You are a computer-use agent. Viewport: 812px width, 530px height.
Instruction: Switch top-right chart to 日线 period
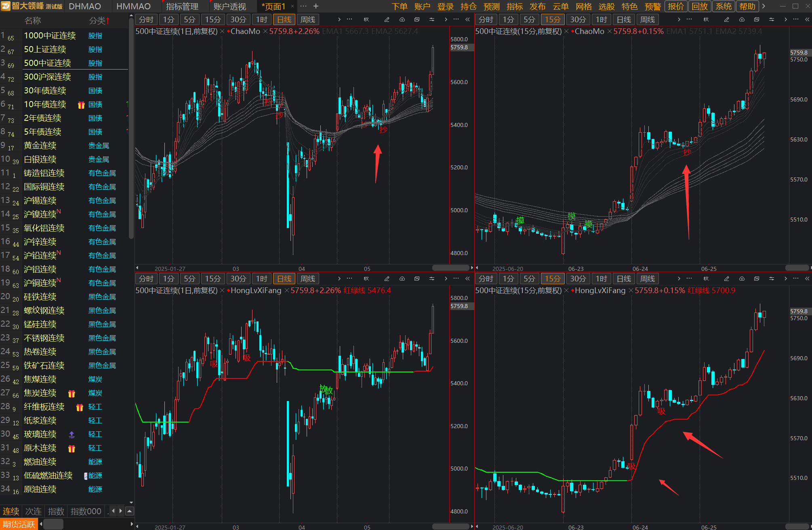[x=624, y=19]
